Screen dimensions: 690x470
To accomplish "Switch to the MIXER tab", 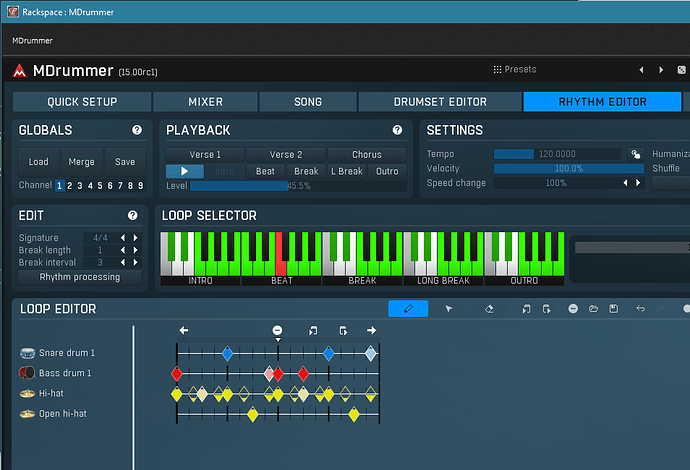I will tap(205, 102).
